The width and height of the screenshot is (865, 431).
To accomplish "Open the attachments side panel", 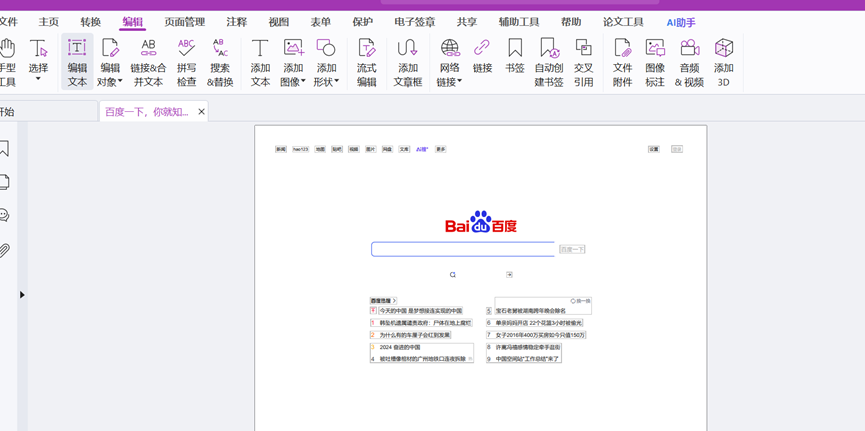I will coord(4,251).
